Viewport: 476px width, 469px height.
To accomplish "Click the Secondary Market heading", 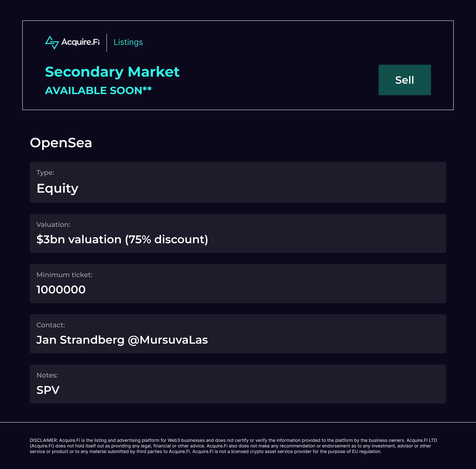I will [112, 72].
